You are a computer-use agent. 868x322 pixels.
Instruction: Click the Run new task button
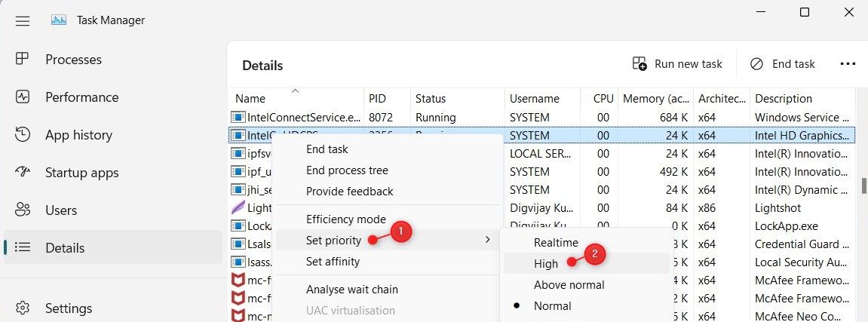(x=677, y=63)
